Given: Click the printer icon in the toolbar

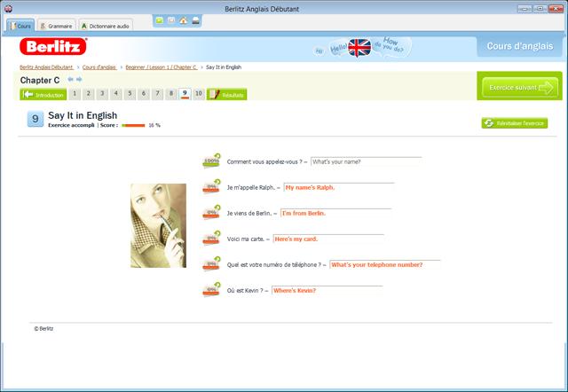Looking at the screenshot, I should [x=195, y=20].
